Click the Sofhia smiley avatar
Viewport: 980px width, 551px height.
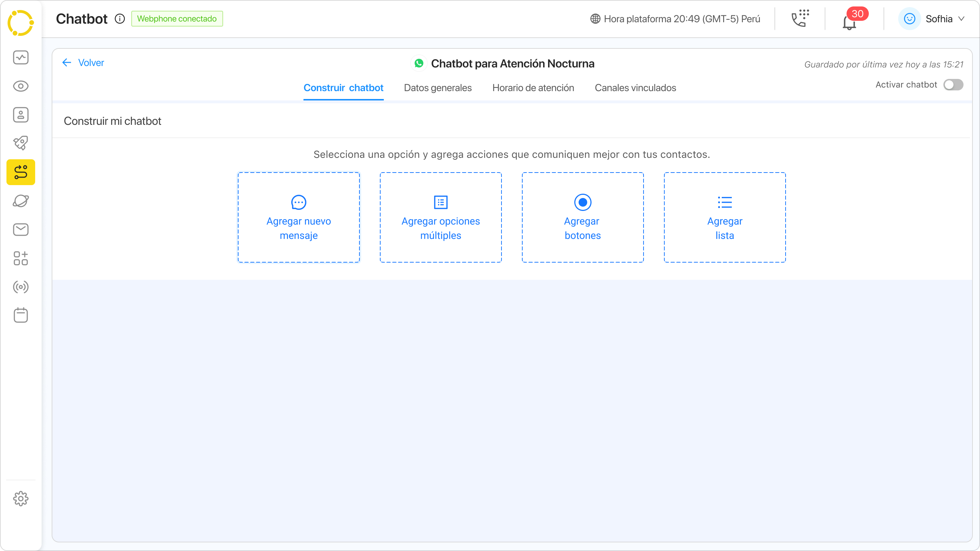click(x=909, y=19)
